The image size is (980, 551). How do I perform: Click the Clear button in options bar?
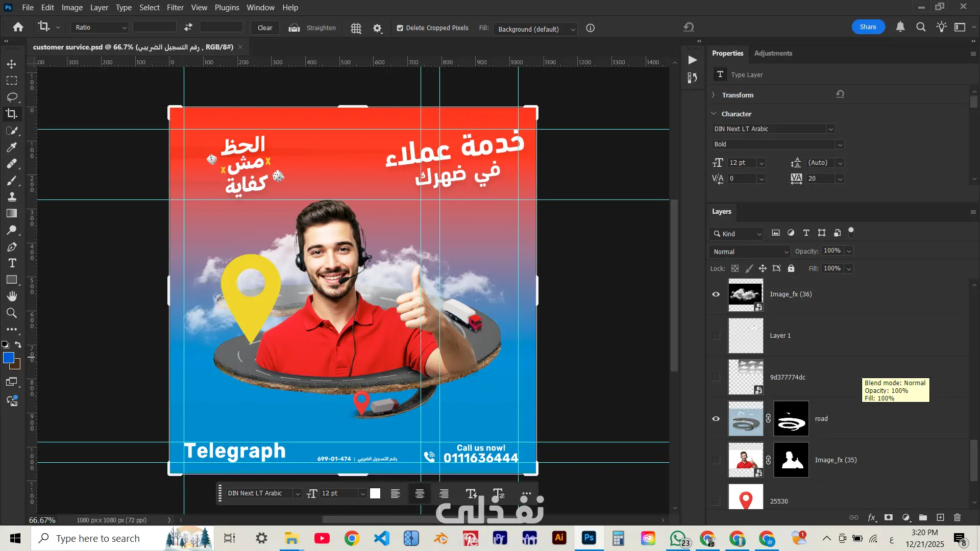(265, 28)
